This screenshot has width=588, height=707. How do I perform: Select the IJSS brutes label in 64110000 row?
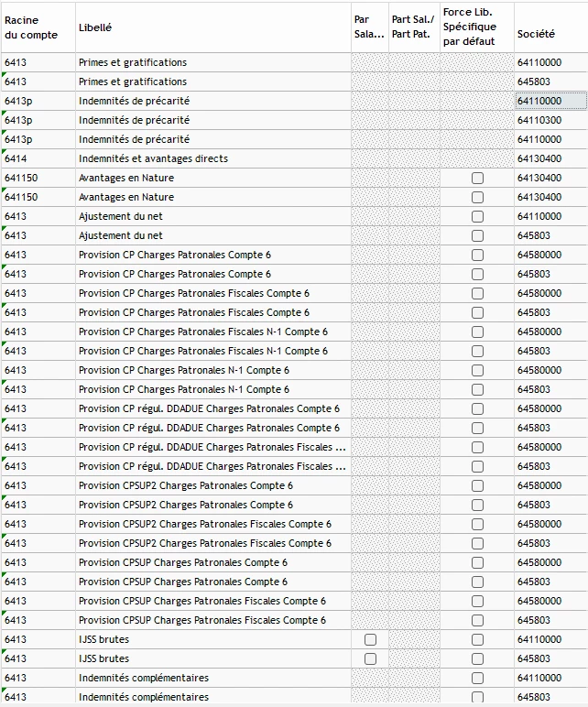click(x=103, y=639)
